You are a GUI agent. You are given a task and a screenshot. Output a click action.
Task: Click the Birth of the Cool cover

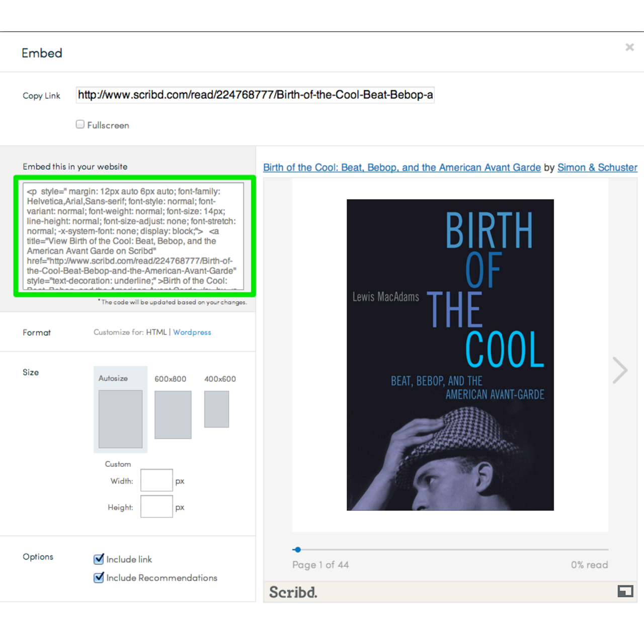[449, 354]
